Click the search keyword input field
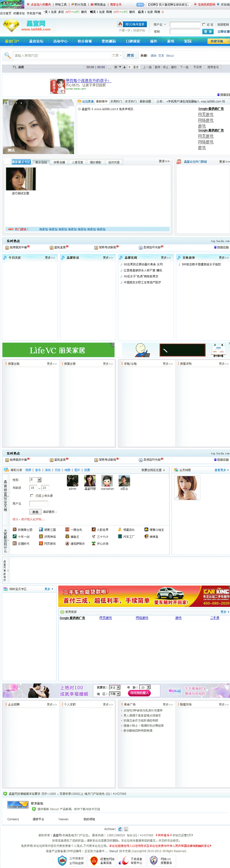Screen dimensions: 230x868 tap(62, 55)
